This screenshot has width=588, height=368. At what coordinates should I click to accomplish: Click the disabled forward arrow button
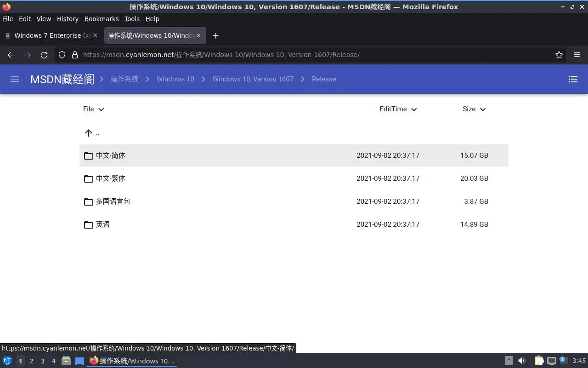click(x=28, y=55)
